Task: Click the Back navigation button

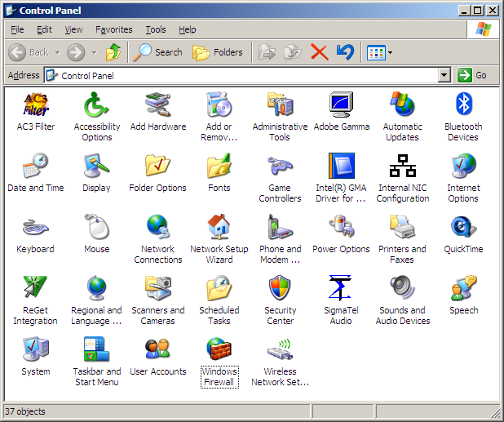Action: (29, 52)
